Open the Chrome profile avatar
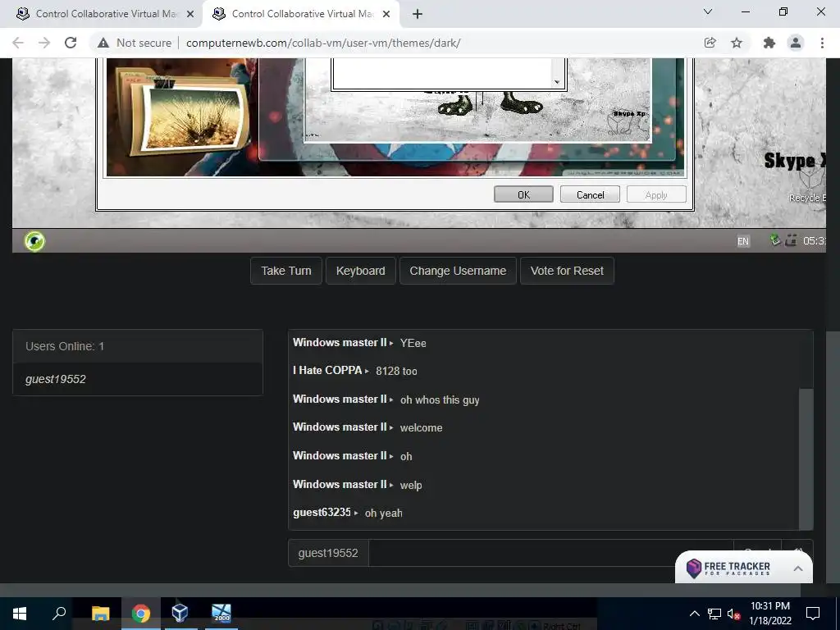Viewport: 840px width, 630px height. tap(796, 43)
